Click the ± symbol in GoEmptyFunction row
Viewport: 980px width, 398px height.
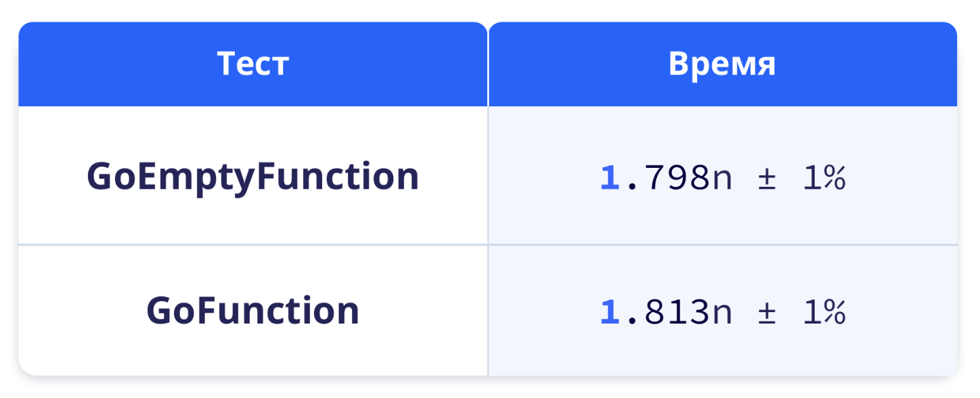tap(766, 179)
